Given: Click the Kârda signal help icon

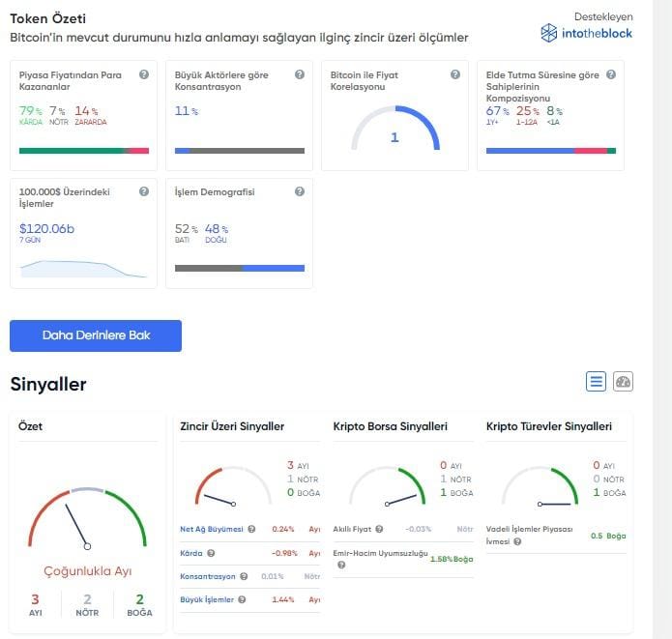Looking at the screenshot, I should [x=211, y=553].
